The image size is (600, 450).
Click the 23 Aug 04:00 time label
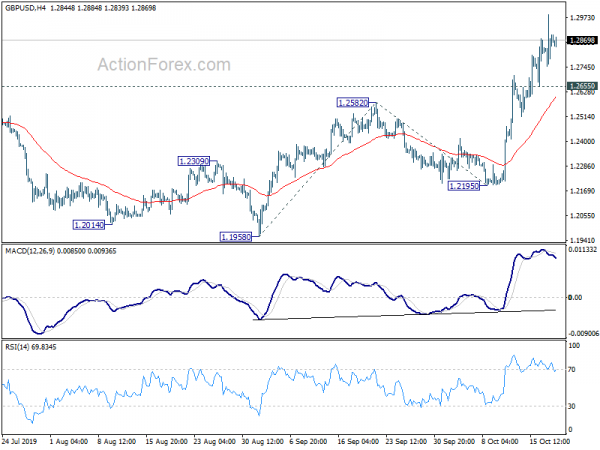point(214,441)
